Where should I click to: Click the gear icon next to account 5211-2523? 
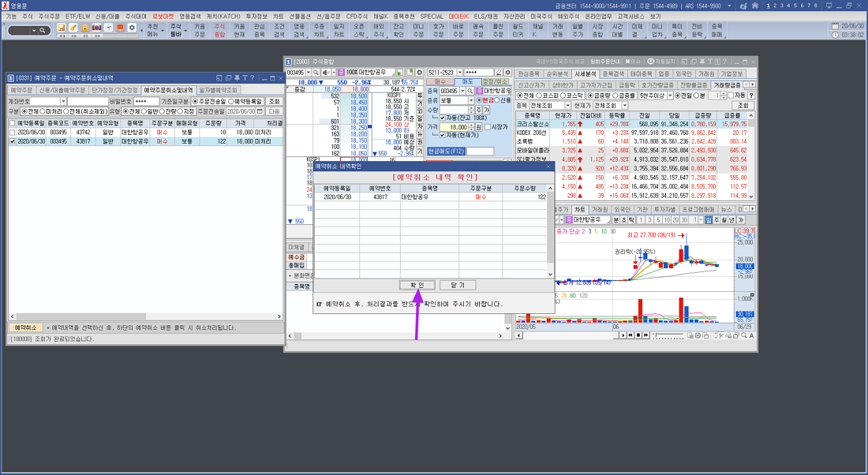tap(507, 73)
